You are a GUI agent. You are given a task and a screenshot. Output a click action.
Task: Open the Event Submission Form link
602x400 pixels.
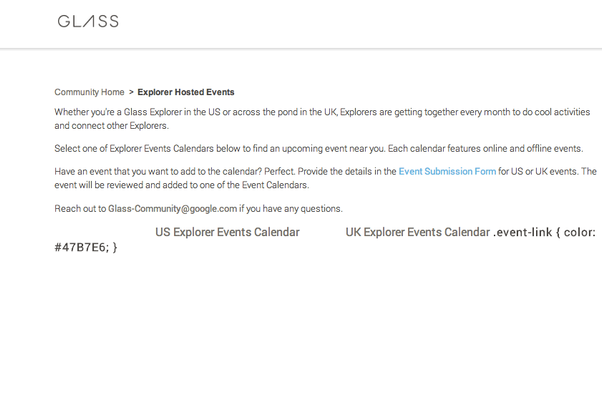447,171
